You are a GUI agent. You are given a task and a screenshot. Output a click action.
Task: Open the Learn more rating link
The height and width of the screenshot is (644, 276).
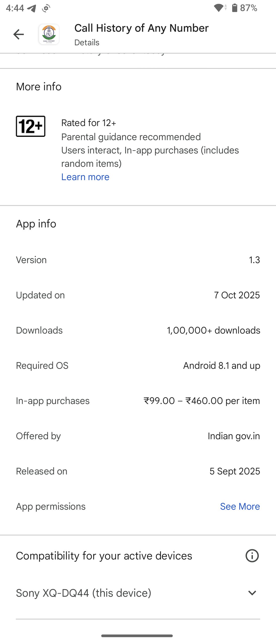(85, 177)
